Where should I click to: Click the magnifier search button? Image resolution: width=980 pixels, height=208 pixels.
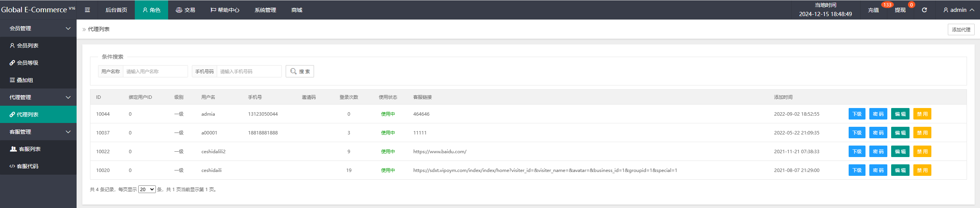click(299, 71)
